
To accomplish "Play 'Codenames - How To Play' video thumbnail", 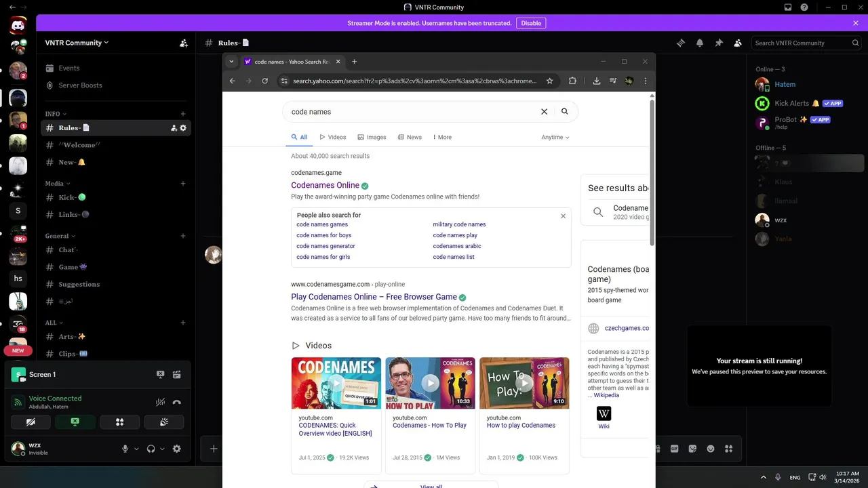I will tap(430, 383).
